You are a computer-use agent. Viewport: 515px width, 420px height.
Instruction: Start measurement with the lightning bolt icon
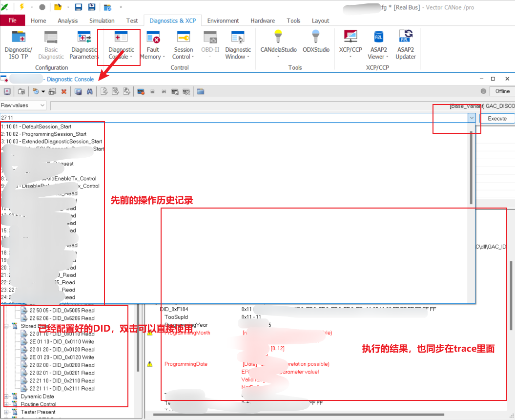tap(22, 7)
